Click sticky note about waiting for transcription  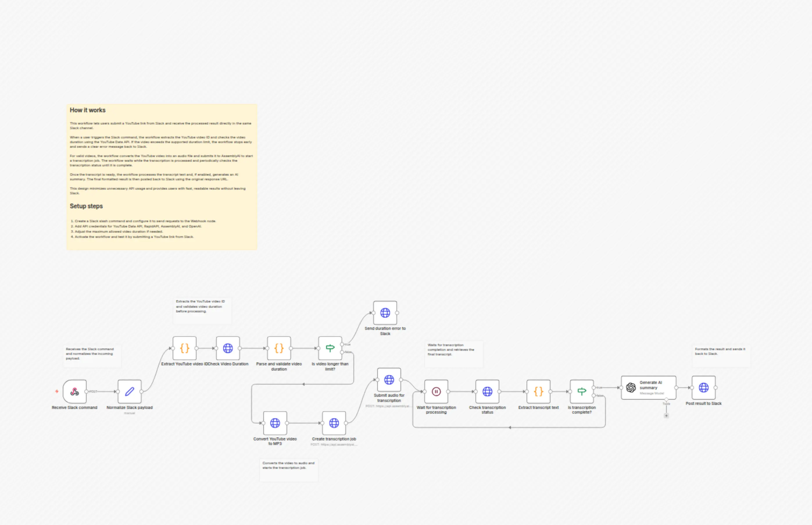pyautogui.click(x=453, y=354)
